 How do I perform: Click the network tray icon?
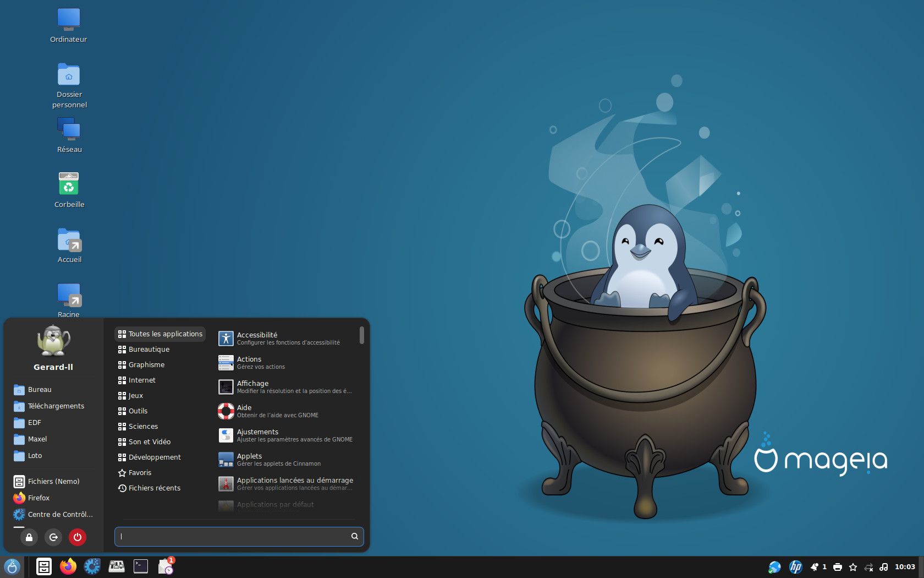click(x=869, y=567)
